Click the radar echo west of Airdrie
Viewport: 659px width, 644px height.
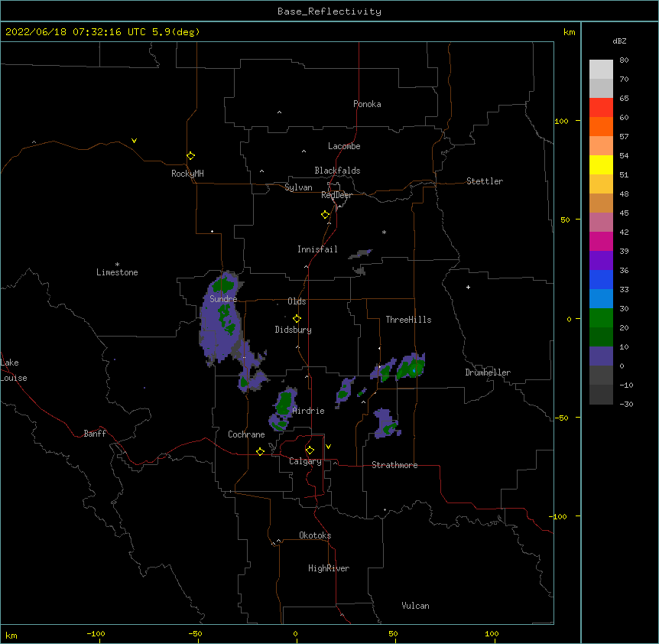tap(284, 408)
